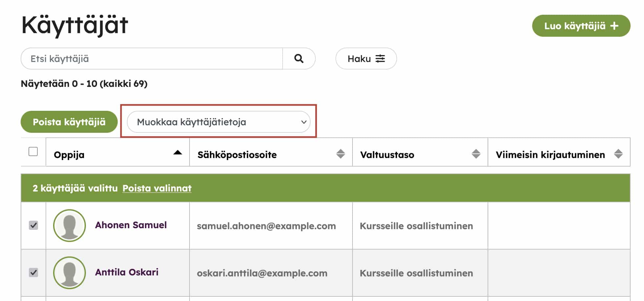Sort by Viimeisin kirjautuminen arrows
Image resolution: width=644 pixels, height=301 pixels.
click(x=618, y=154)
